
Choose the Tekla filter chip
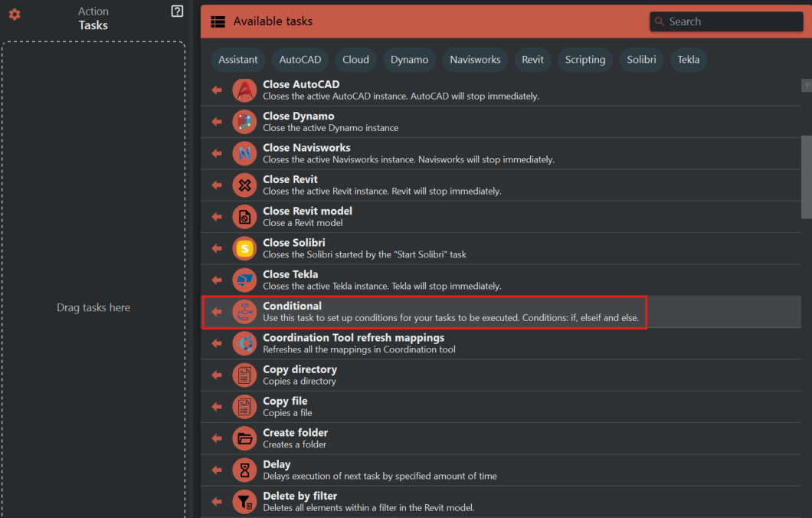[x=688, y=60]
